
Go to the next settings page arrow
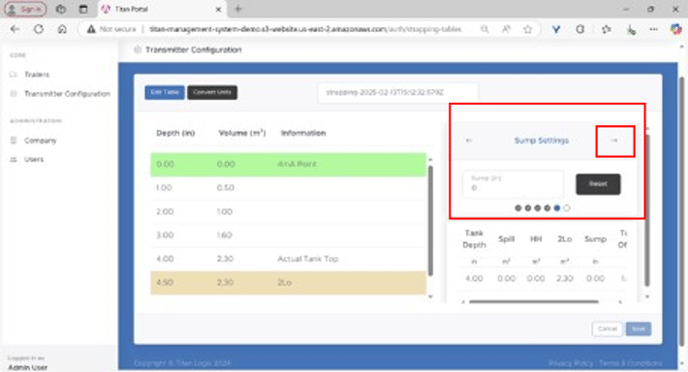click(614, 140)
